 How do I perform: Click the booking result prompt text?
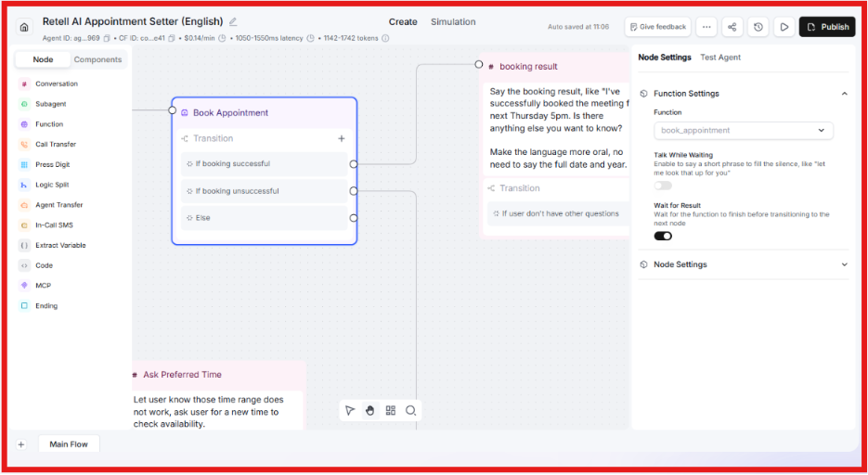point(558,128)
